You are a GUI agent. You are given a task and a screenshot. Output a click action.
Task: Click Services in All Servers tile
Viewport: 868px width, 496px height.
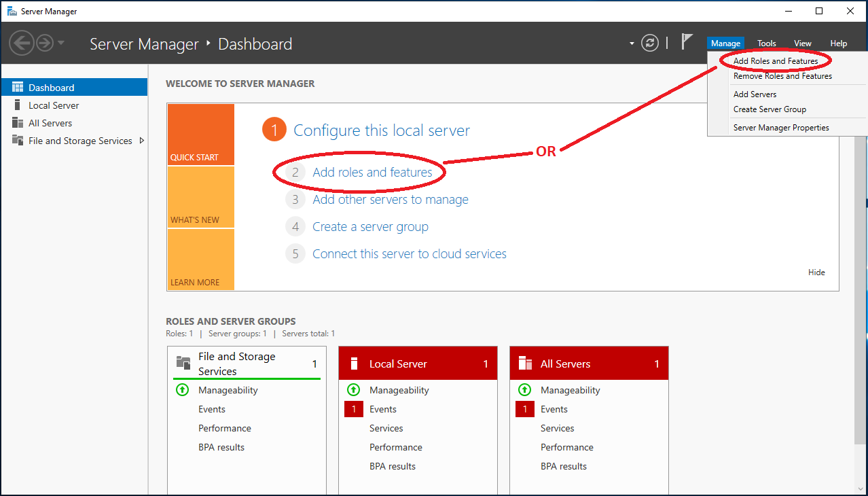(558, 428)
